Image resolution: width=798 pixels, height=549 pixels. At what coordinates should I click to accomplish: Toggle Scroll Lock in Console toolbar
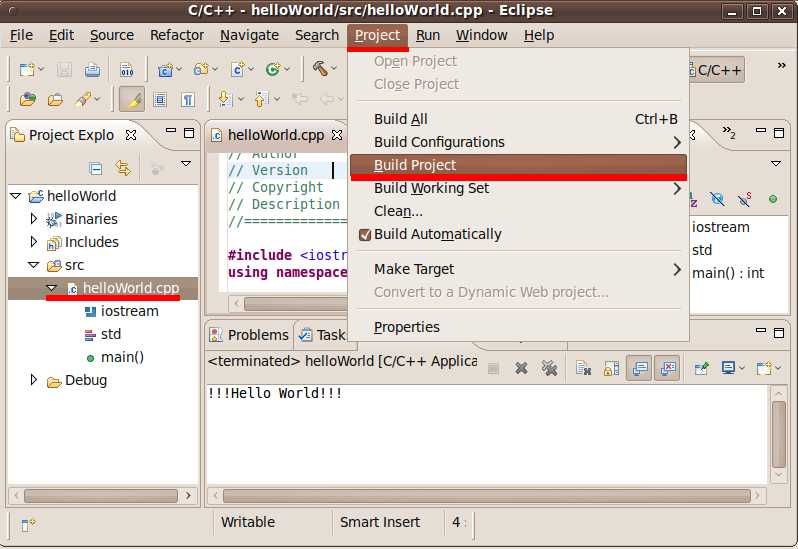tap(611, 368)
